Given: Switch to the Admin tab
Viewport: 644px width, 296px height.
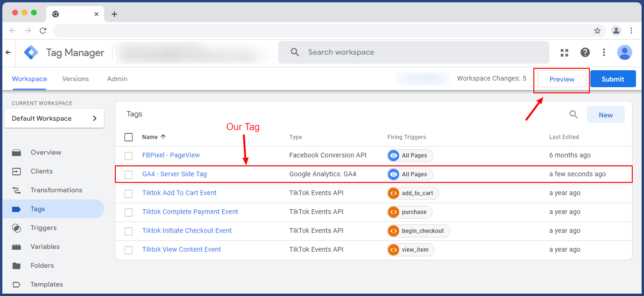Looking at the screenshot, I should [117, 79].
